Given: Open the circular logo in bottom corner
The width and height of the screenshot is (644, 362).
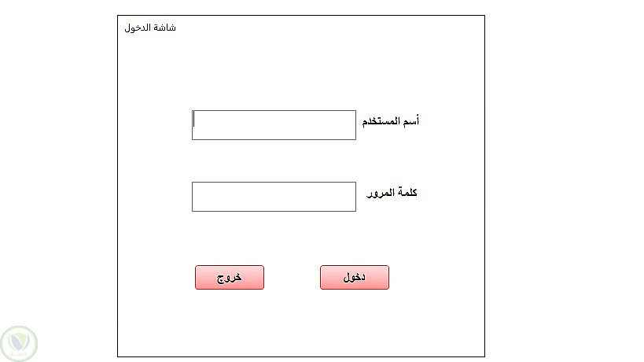Looking at the screenshot, I should (19, 342).
